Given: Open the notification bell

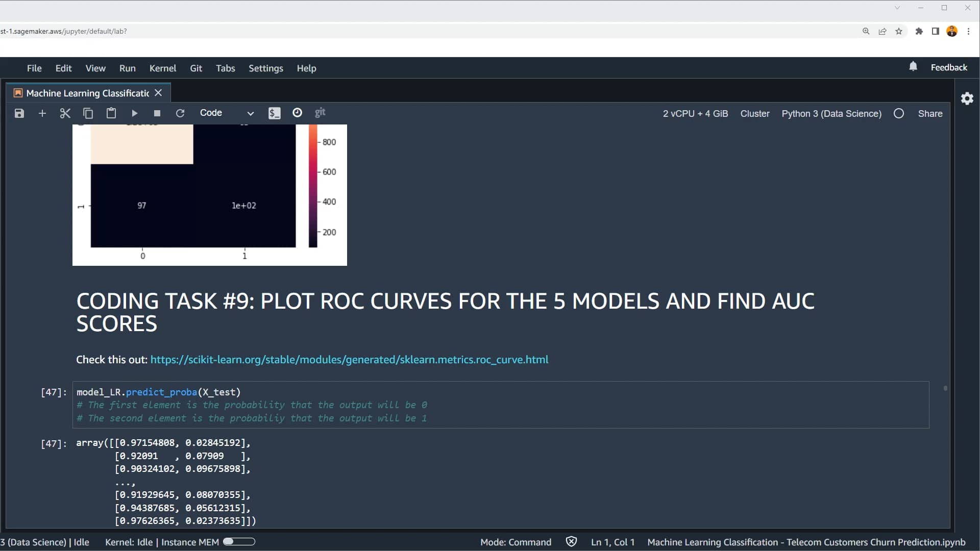Looking at the screenshot, I should click(x=913, y=67).
